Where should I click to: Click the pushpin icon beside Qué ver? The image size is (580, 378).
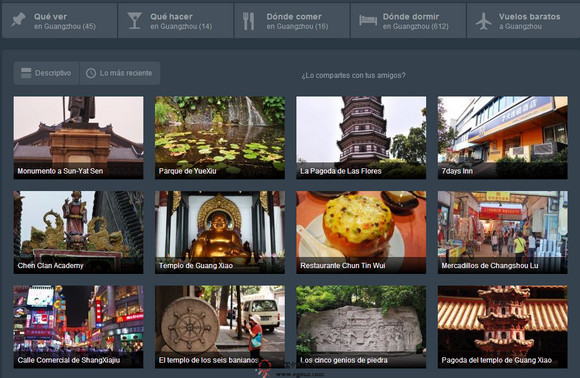(18, 20)
